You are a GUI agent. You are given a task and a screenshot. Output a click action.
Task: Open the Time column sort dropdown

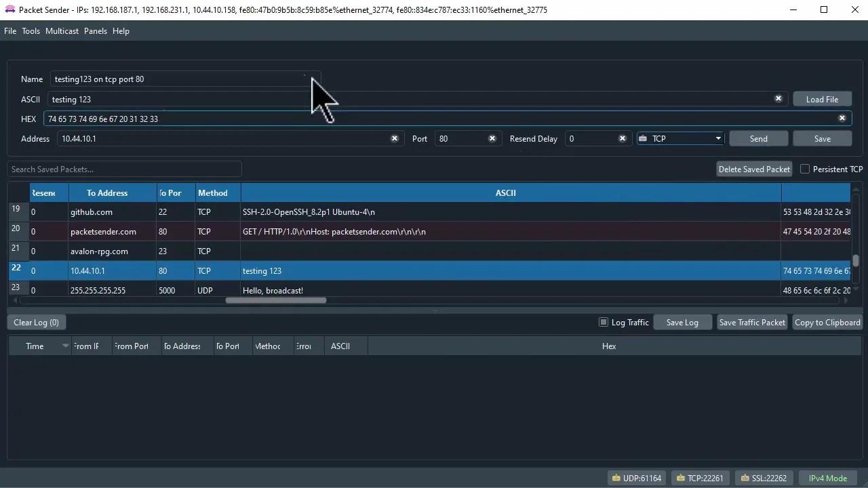point(65,346)
